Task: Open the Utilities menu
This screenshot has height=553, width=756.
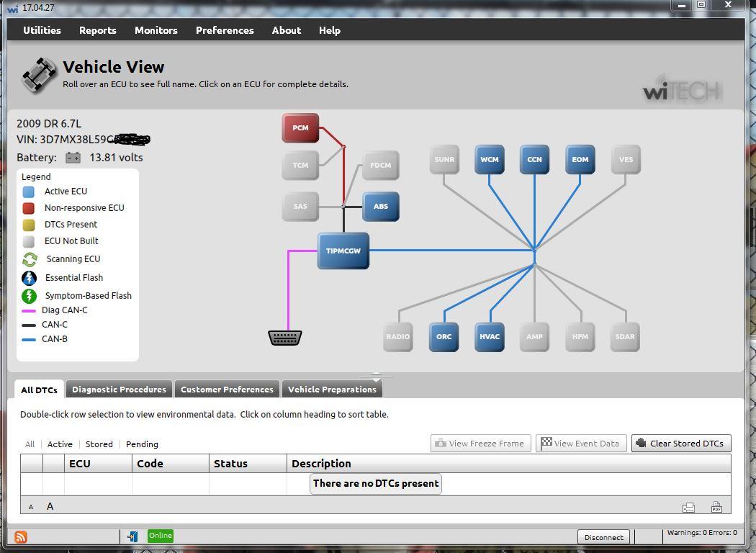Action: tap(42, 30)
